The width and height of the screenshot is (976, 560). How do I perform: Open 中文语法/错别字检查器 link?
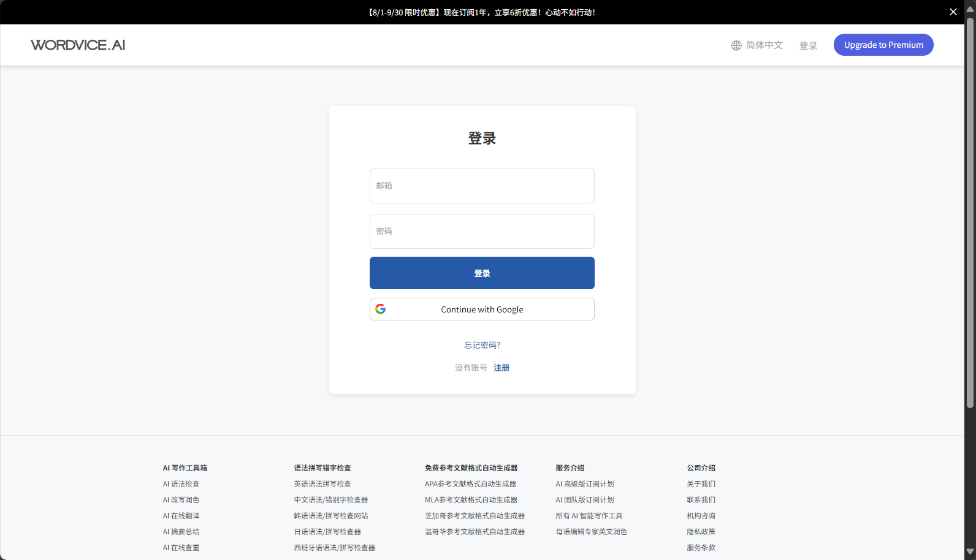click(x=331, y=500)
